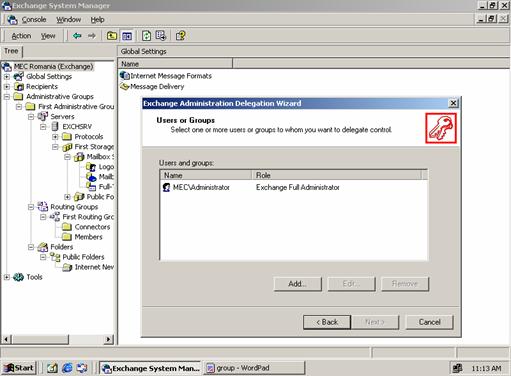Screen dimensions: 511x376
Task: Open the group - WordPad taskbar button
Action: coord(254,368)
